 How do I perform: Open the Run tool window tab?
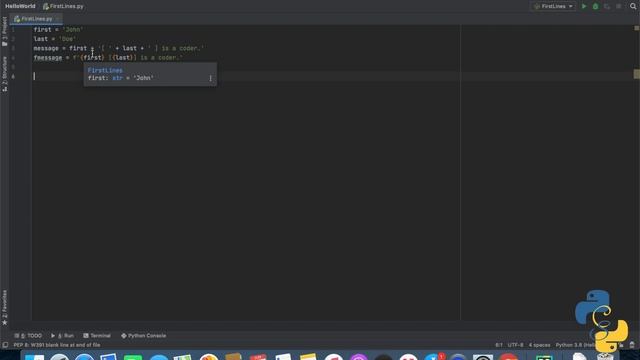(x=62, y=336)
